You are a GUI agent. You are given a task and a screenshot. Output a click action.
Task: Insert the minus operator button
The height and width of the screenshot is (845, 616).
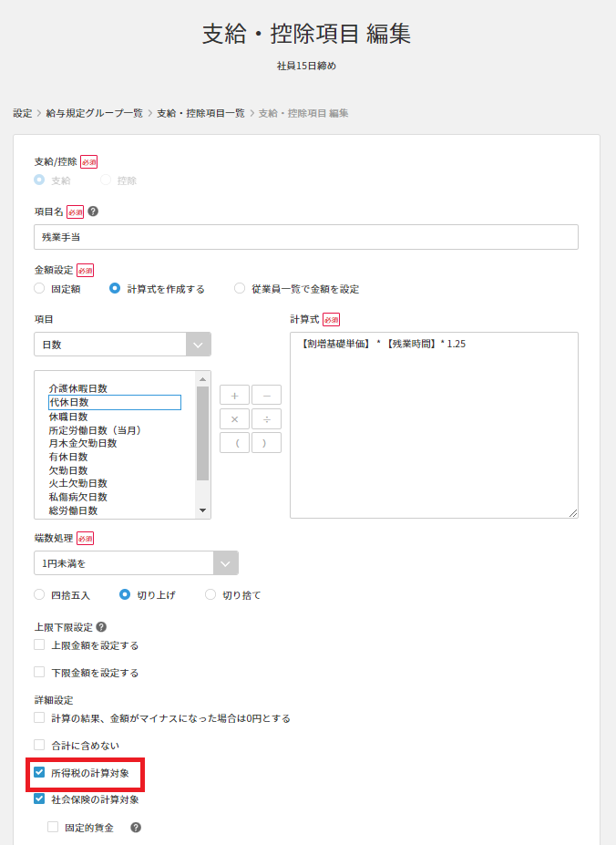(x=266, y=395)
